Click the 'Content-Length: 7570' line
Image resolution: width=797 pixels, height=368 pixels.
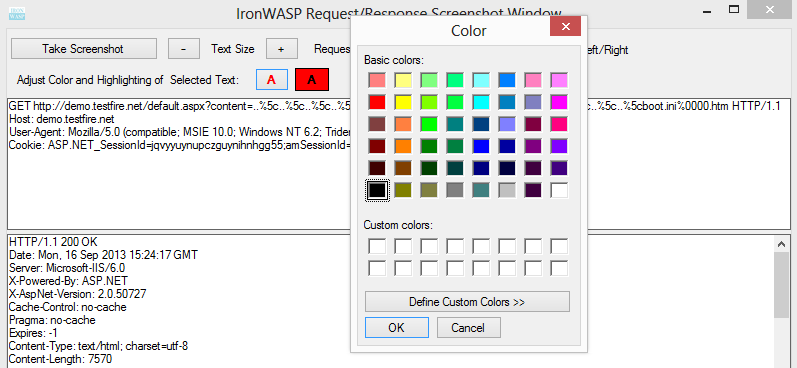60,359
